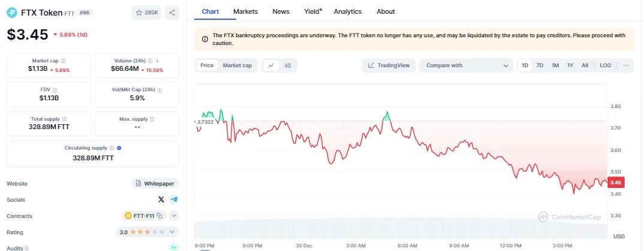Screen dimensions: 644x251
Task: Click the 3.7322 open price label
Action: 205,122
